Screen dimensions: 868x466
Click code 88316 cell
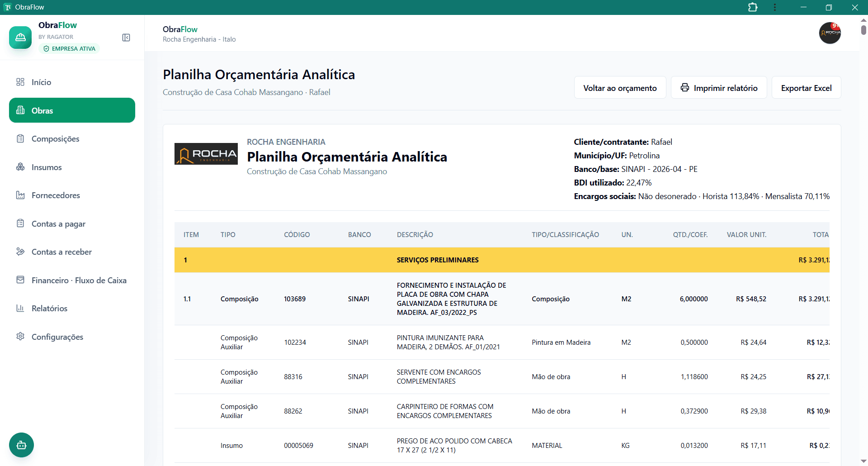(293, 376)
